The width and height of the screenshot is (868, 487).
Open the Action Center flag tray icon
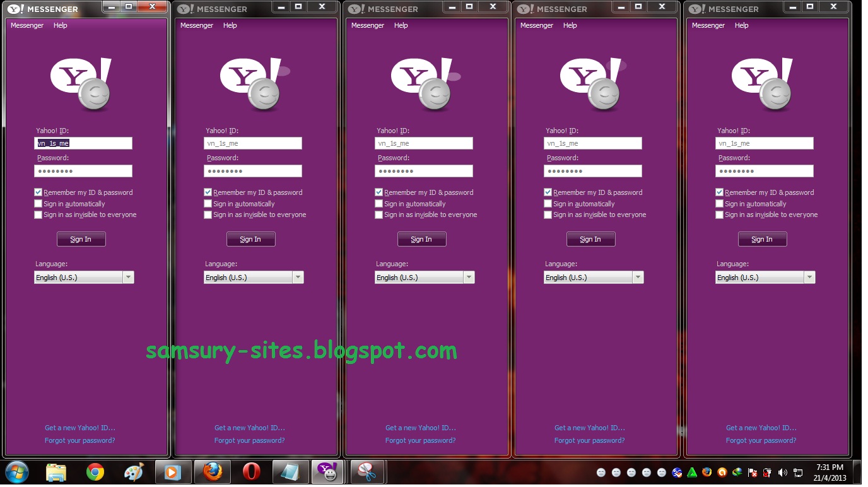coord(753,472)
